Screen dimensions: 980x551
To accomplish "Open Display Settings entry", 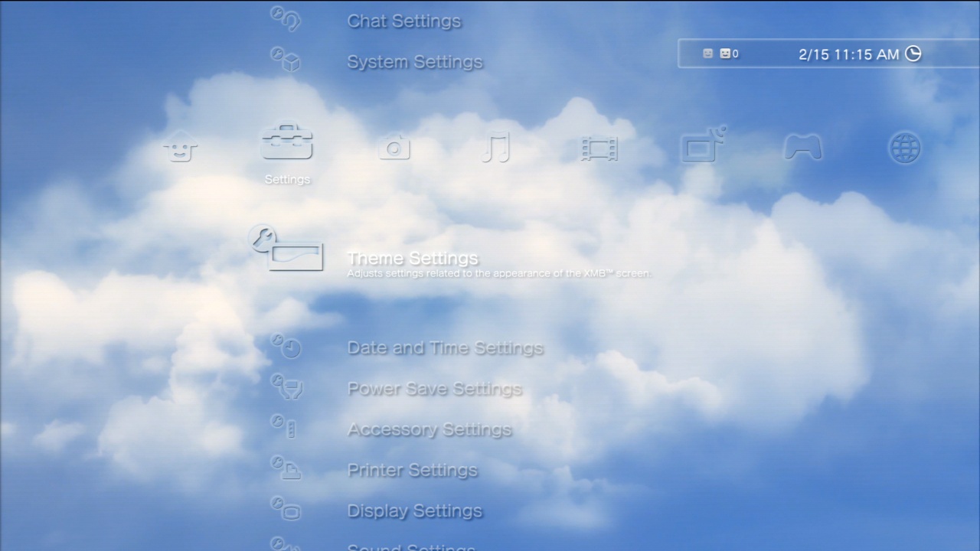I will (x=415, y=510).
